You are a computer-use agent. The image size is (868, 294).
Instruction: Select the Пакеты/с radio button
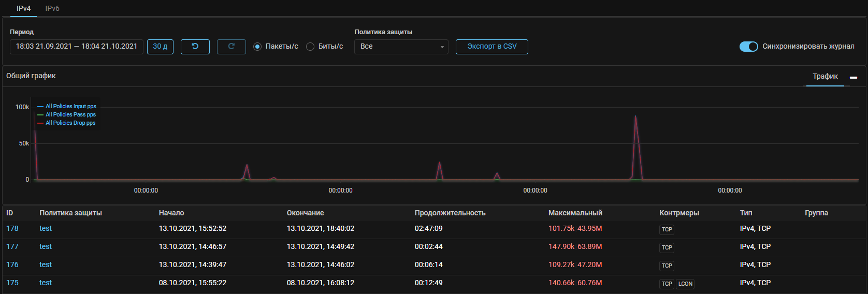pos(257,47)
